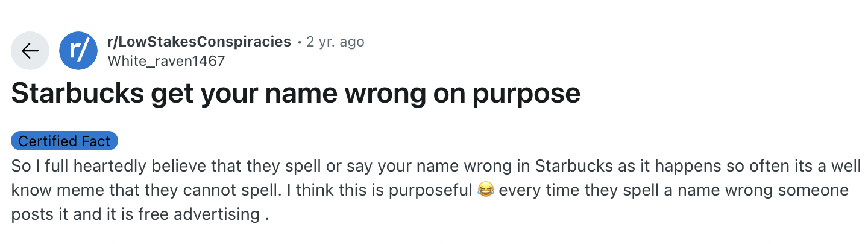
Task: Click the dot separator before the timestamp
Action: 299,42
